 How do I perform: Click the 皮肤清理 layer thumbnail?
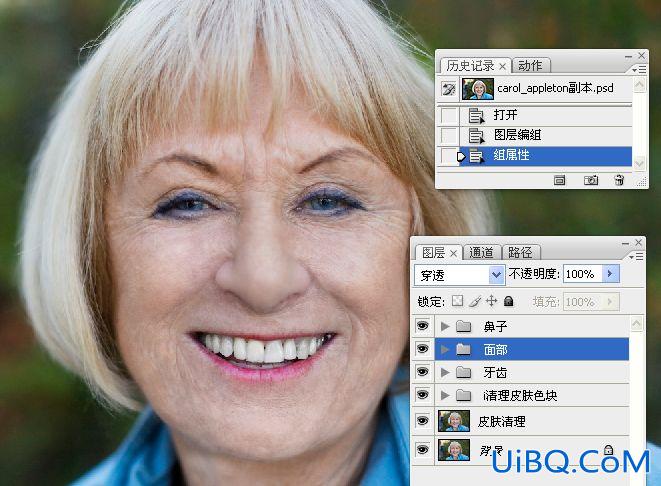[454, 421]
